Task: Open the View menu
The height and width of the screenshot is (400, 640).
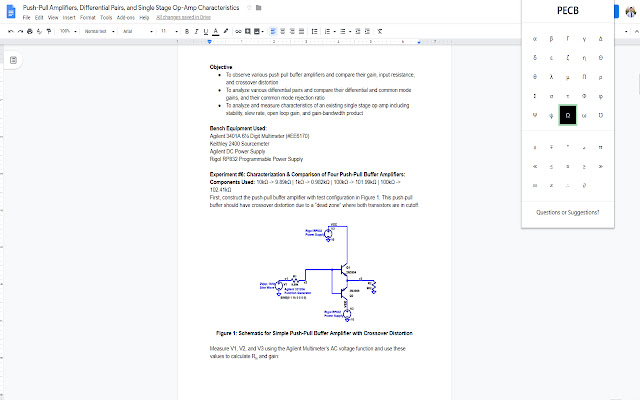Action: coord(53,18)
